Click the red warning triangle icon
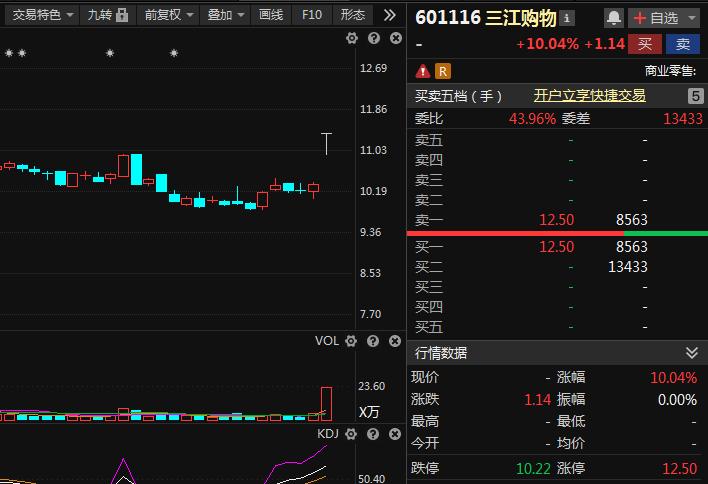The width and height of the screenshot is (708, 484). (423, 71)
